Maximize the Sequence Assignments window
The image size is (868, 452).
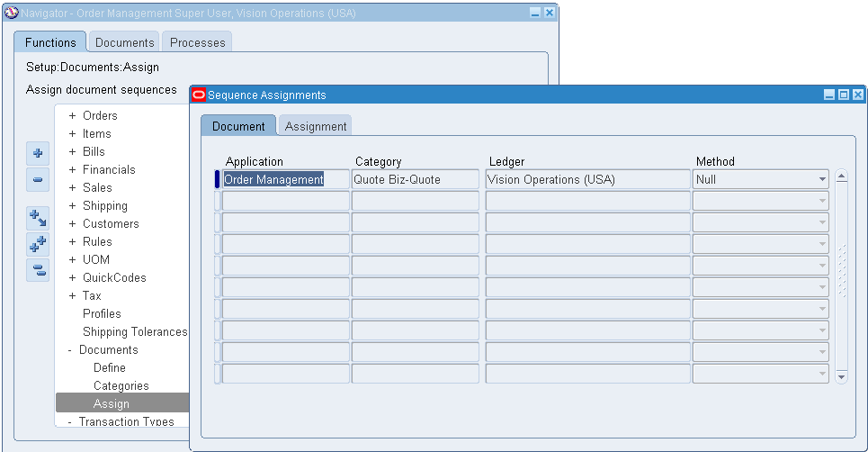point(844,95)
